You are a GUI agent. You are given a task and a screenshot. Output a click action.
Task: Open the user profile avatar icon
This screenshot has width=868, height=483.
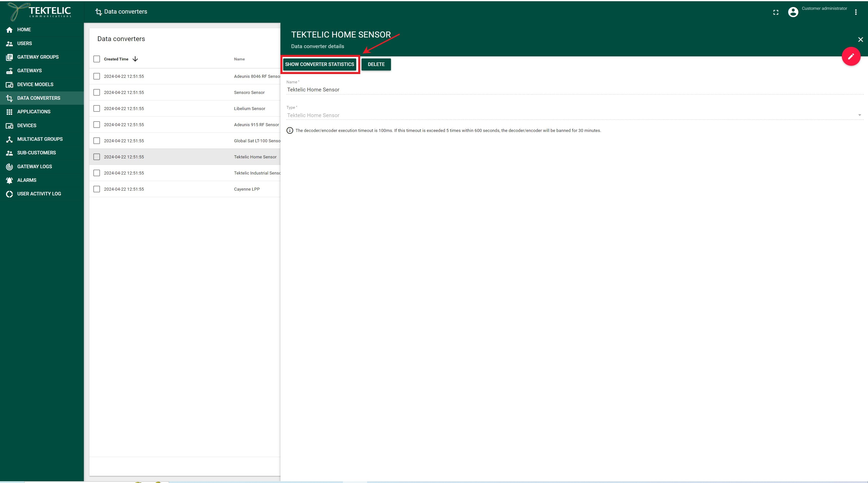click(x=793, y=12)
